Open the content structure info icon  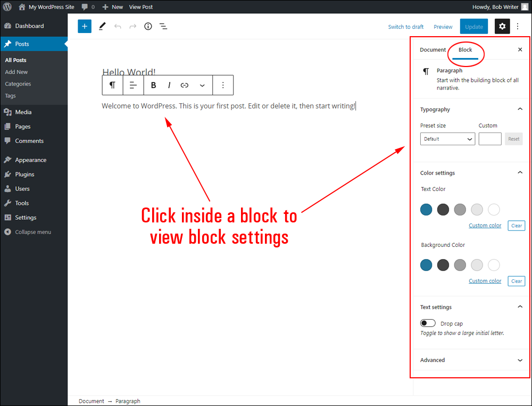pyautogui.click(x=148, y=27)
